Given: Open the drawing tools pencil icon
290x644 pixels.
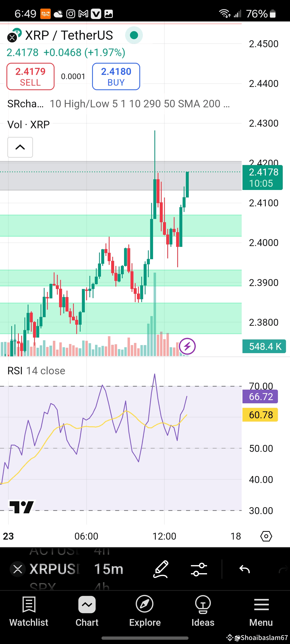Looking at the screenshot, I should coord(161,569).
